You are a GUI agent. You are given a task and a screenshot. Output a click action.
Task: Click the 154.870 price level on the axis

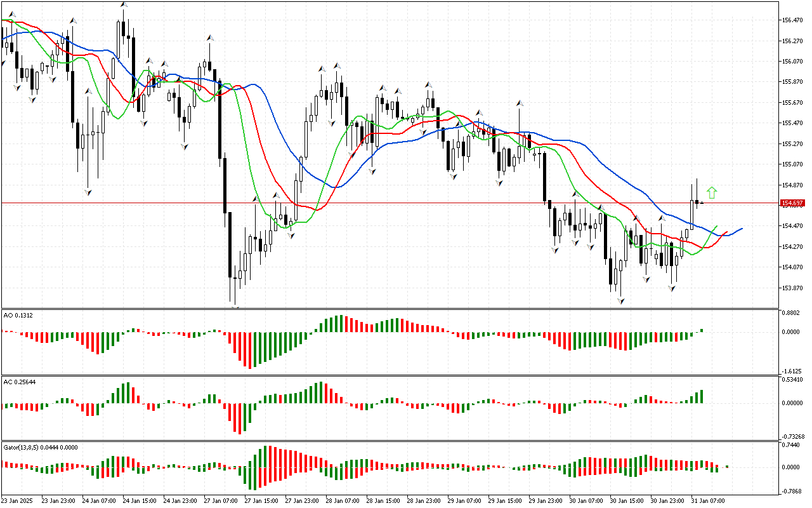tap(794, 185)
